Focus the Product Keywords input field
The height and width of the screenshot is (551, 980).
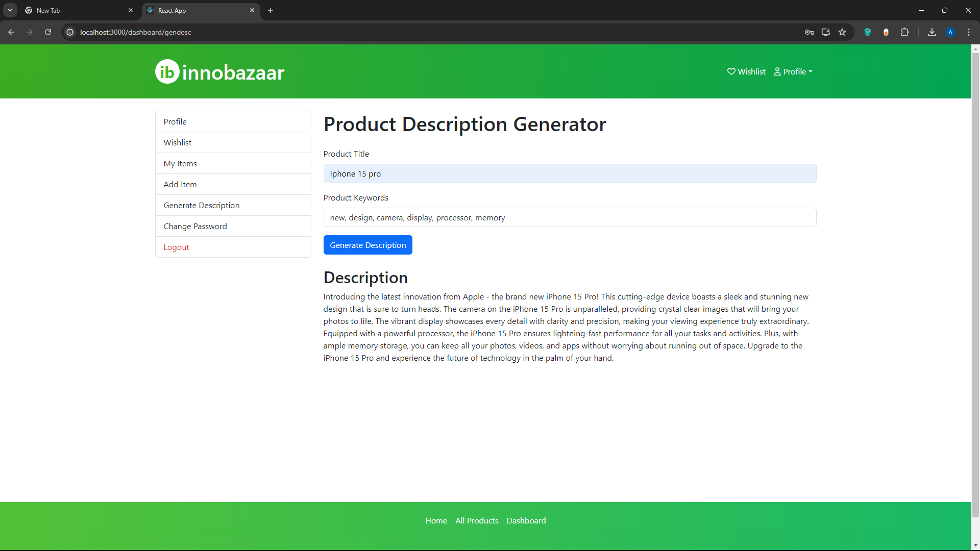(570, 217)
